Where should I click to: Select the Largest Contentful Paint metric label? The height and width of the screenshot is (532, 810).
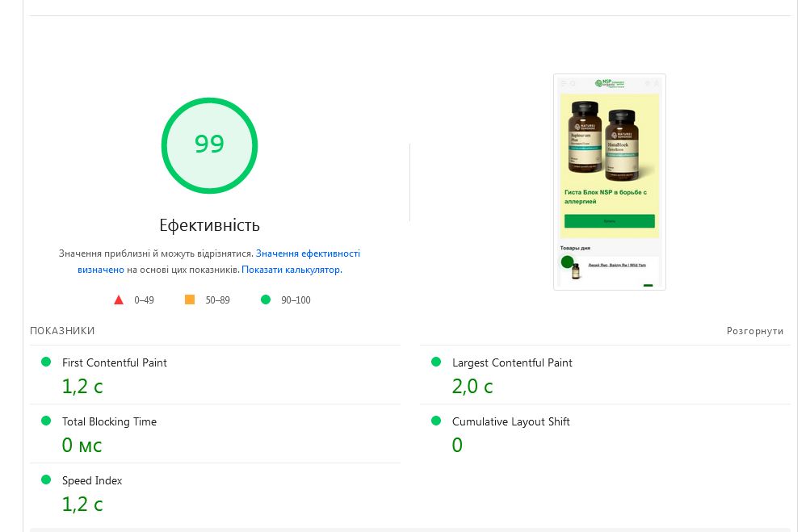click(x=512, y=362)
